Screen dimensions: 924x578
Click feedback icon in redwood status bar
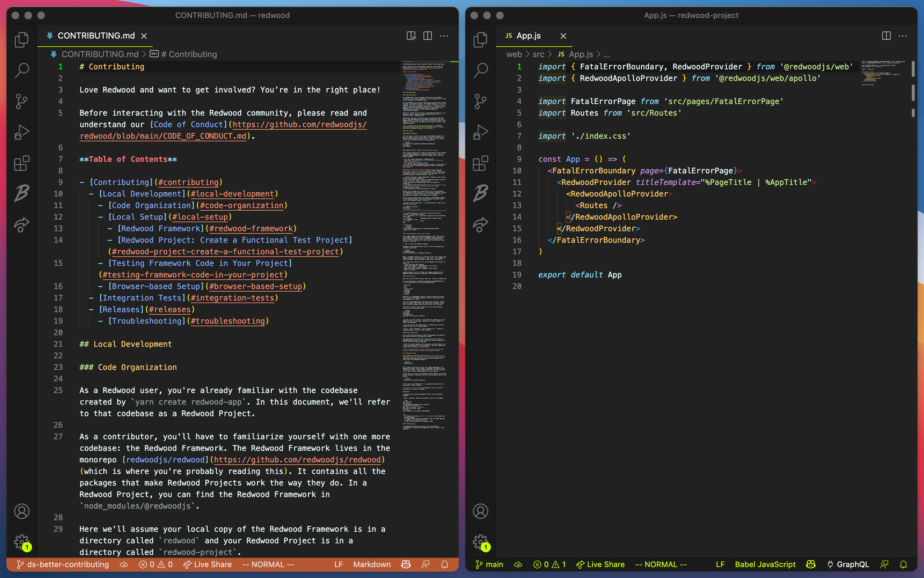tap(425, 565)
